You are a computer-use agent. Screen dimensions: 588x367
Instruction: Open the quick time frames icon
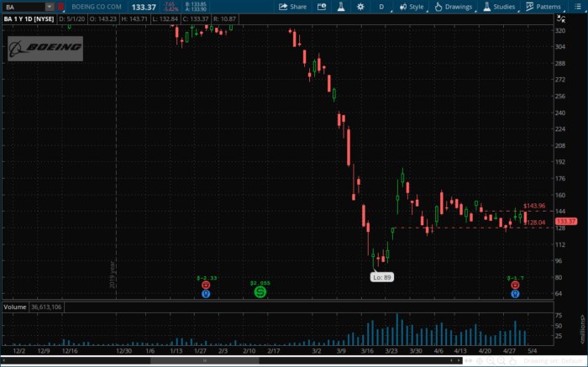coord(322,7)
